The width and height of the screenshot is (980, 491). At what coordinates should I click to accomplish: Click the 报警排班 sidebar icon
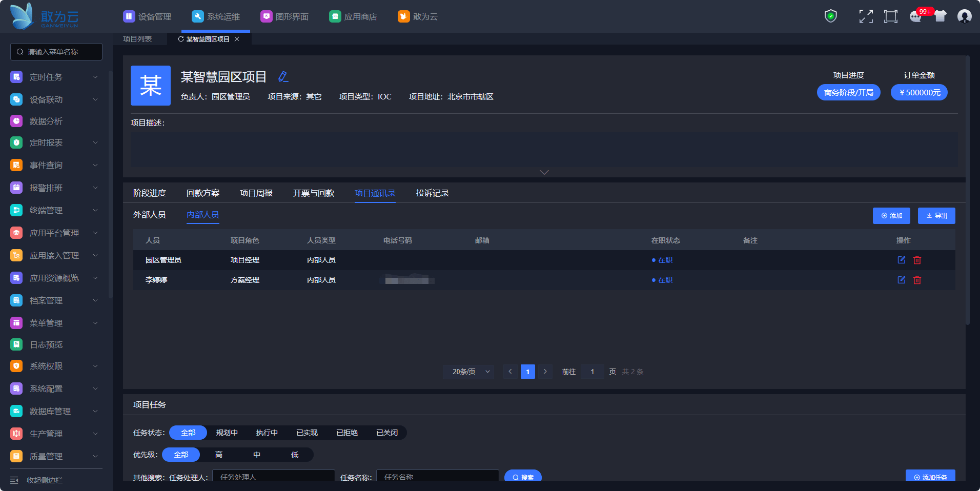16,188
